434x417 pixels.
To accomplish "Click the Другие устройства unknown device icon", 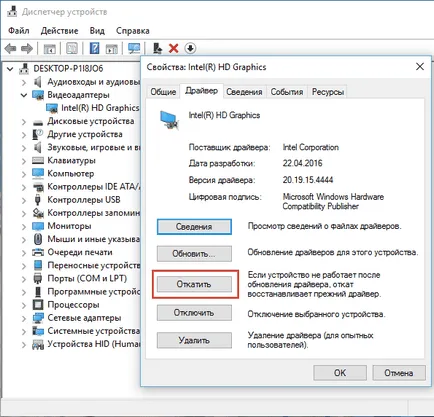I will coord(38,134).
